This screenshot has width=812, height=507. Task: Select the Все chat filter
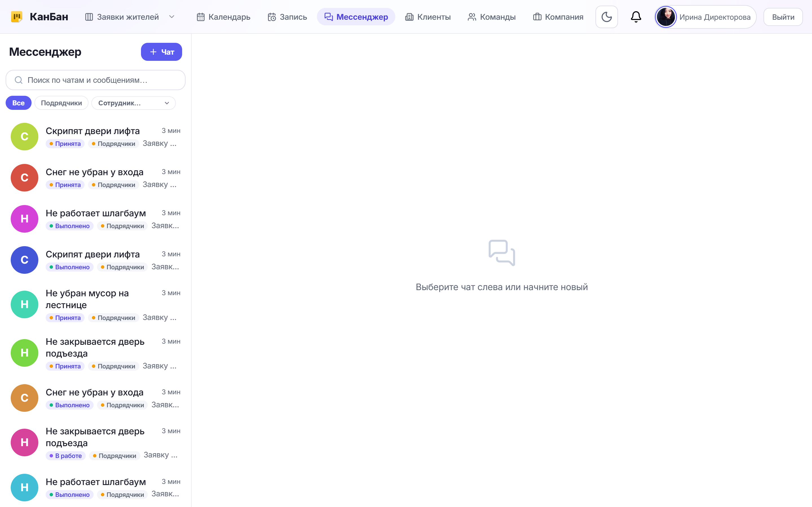[18, 103]
